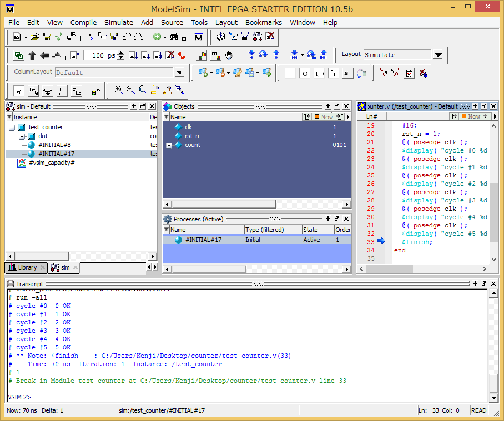
Task: Toggle the select-mode arrow cursor button
Action: [x=19, y=91]
